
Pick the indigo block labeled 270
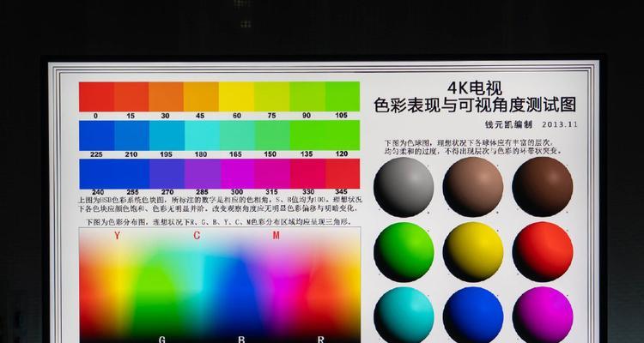(x=167, y=174)
